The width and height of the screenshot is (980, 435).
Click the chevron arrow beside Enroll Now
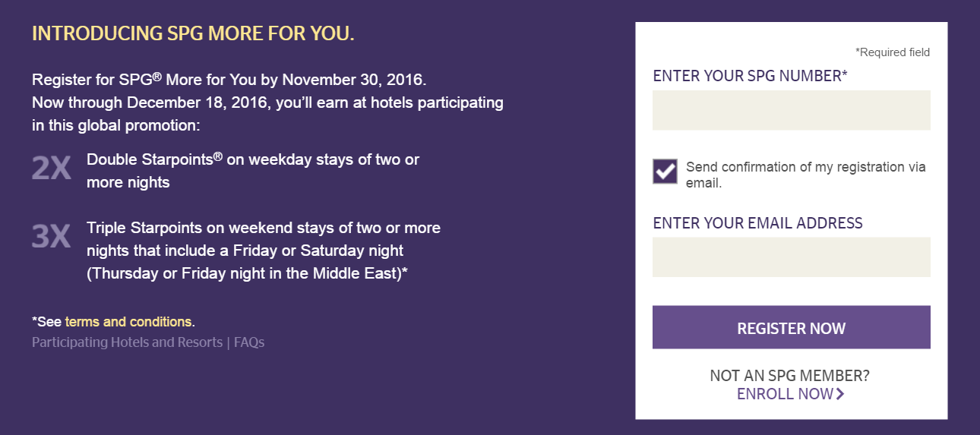tap(839, 394)
